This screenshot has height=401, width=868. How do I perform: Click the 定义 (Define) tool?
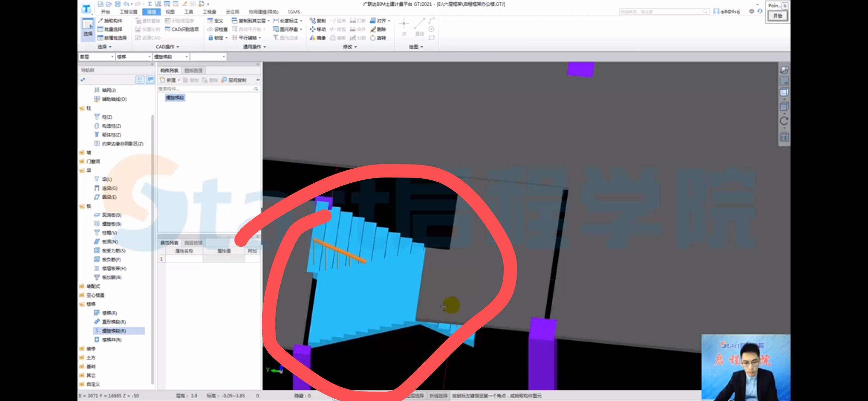point(215,21)
